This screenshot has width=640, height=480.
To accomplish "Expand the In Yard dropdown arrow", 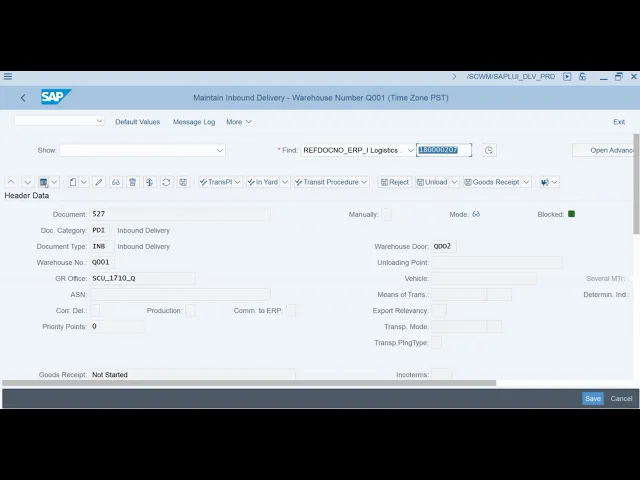I will (x=285, y=182).
